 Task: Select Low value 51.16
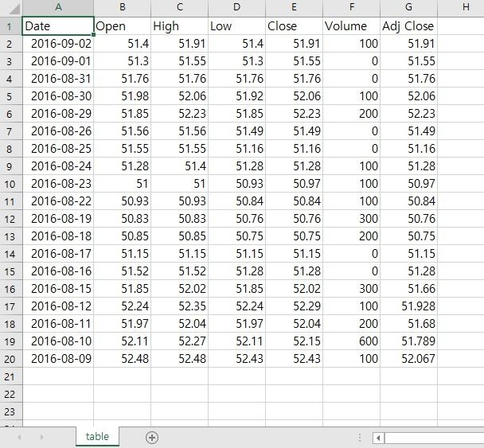click(236, 149)
